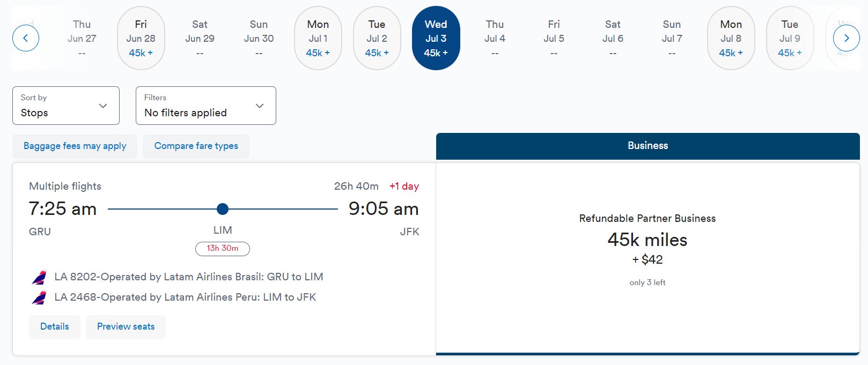868x365 pixels.
Task: Click the Business column header
Action: tap(648, 146)
